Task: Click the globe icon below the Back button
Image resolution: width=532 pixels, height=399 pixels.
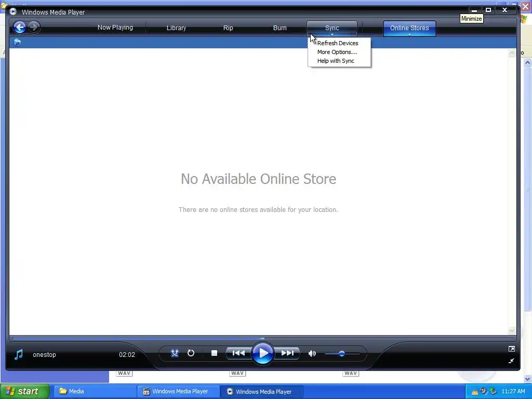Action: click(17, 43)
